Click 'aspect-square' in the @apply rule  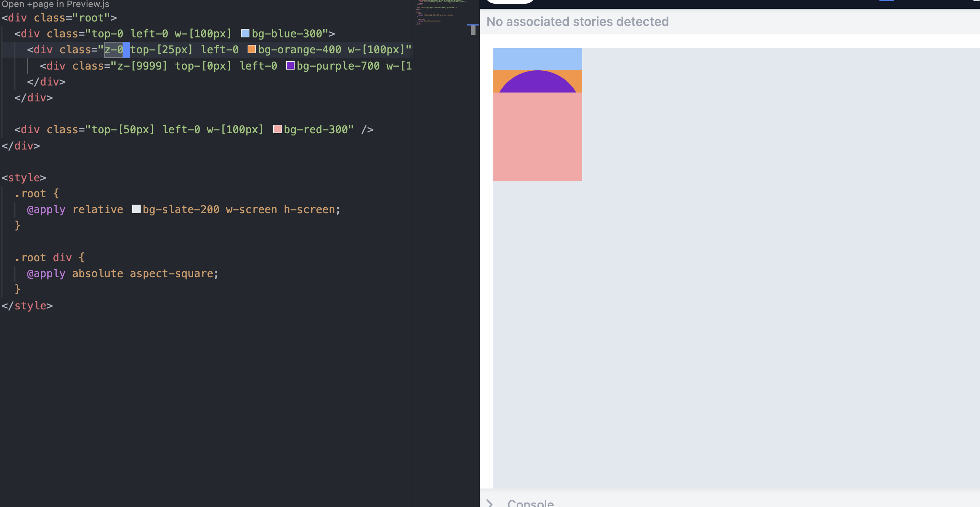click(x=172, y=273)
